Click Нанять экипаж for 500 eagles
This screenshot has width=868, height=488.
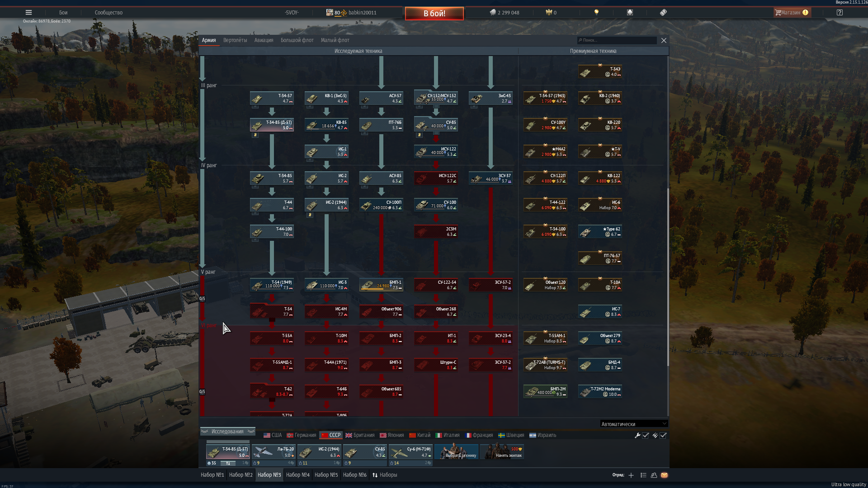pos(502,452)
